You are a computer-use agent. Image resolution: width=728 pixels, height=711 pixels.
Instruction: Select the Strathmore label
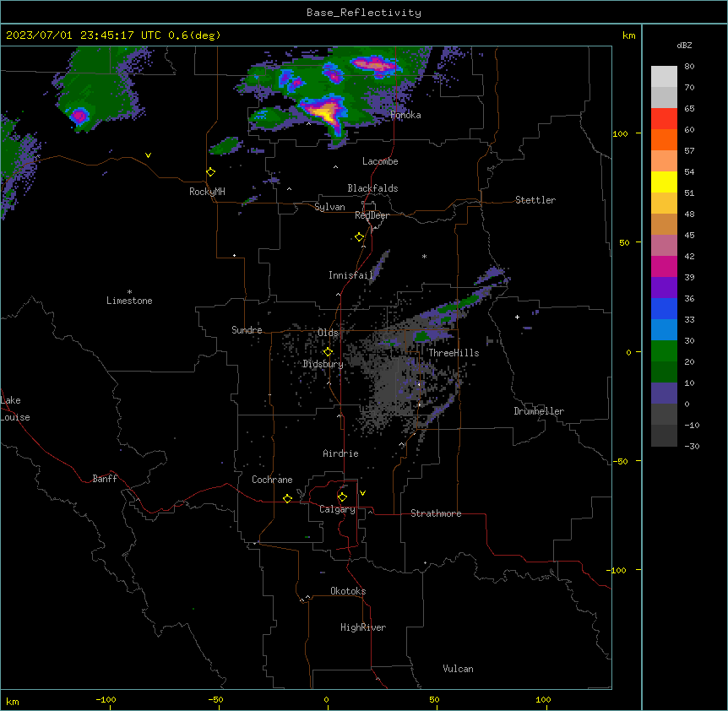[436, 513]
